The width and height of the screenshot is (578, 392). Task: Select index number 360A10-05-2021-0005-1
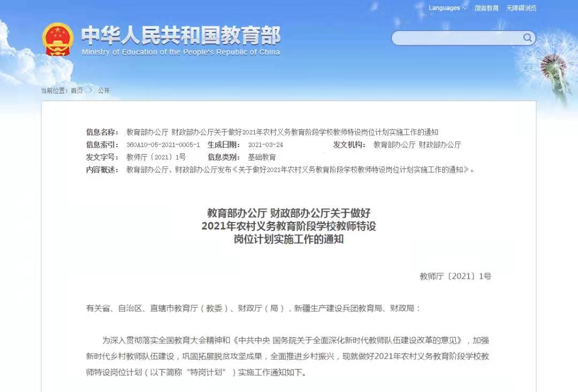pos(163,145)
